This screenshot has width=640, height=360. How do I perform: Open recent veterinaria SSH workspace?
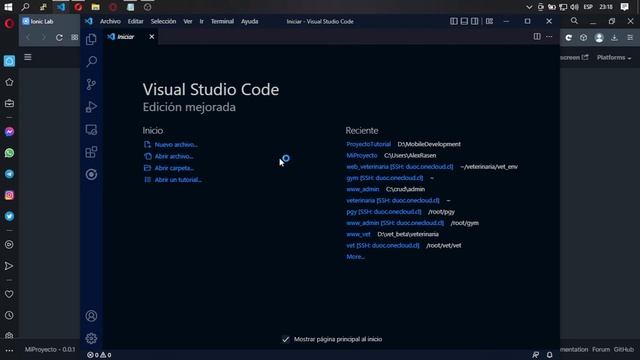pyautogui.click(x=393, y=200)
